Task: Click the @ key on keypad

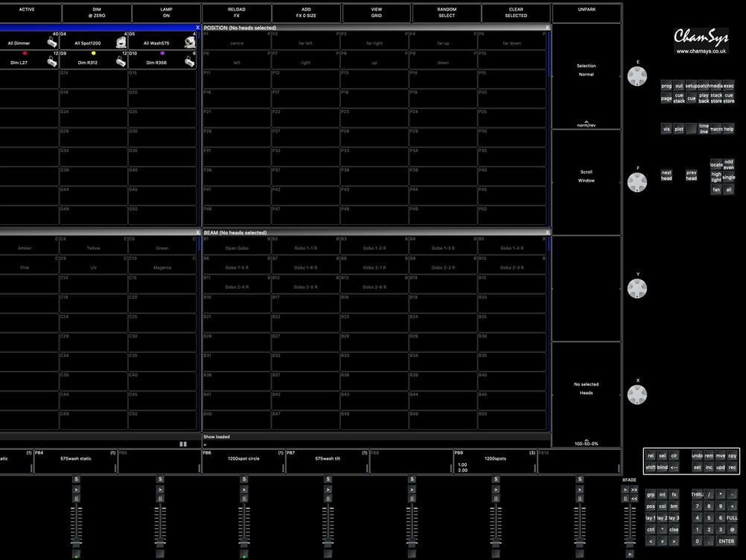Action: pyautogui.click(x=732, y=529)
